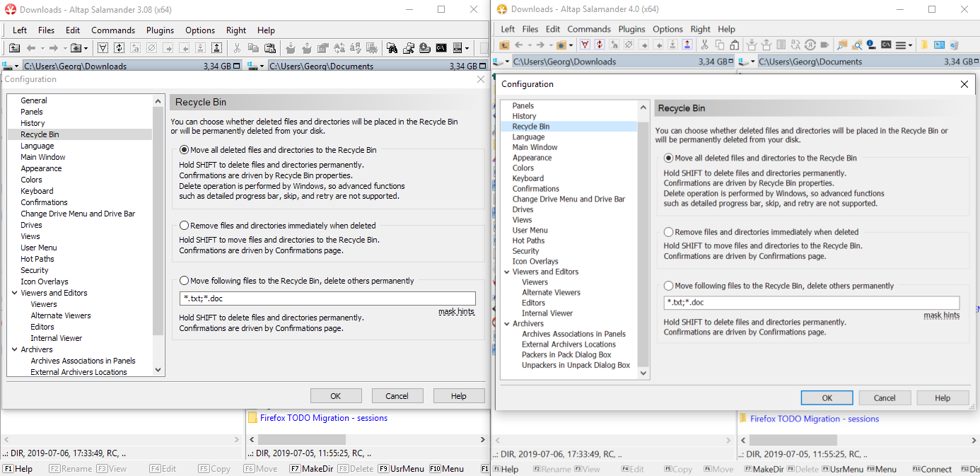Open the Options menu in Salamander 4.0
This screenshot has height=476, width=980.
(x=669, y=29)
